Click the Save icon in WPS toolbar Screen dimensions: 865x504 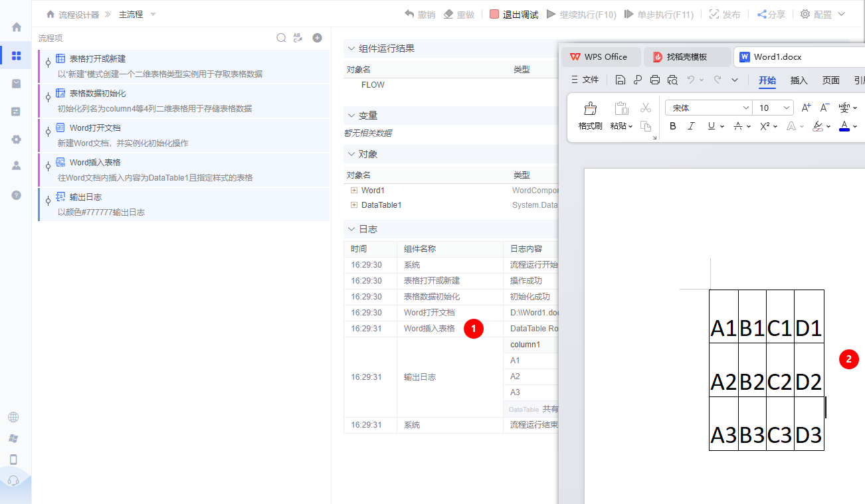[x=620, y=79]
